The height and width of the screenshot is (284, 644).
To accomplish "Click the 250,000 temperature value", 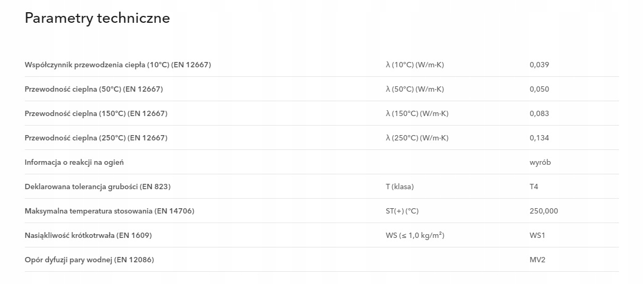I will 543,211.
